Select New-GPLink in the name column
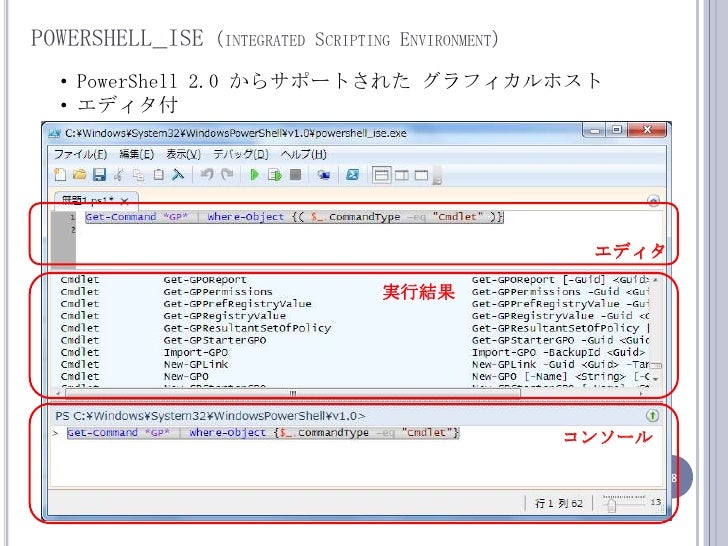This screenshot has width=728, height=546. [195, 364]
